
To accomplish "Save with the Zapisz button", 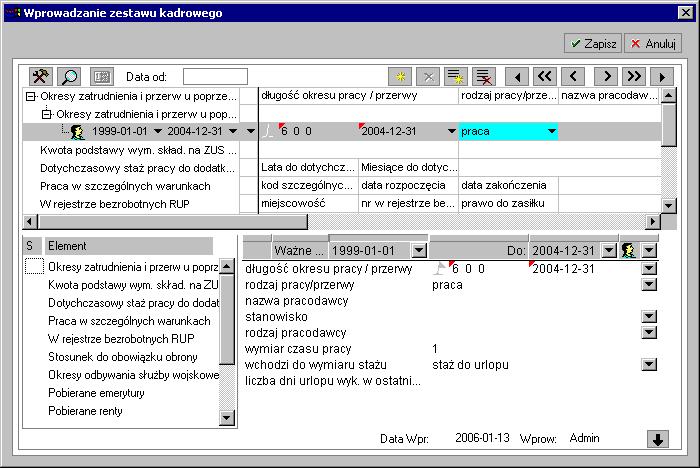I will pos(593,43).
